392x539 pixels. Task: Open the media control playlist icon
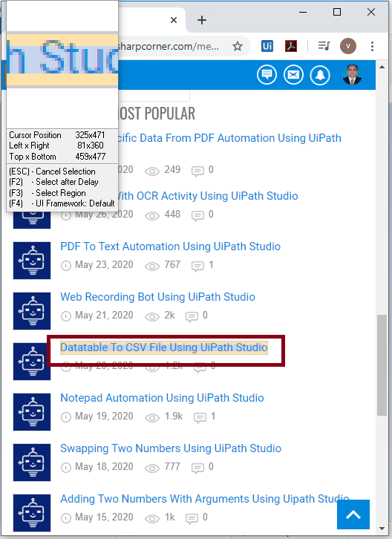[324, 46]
